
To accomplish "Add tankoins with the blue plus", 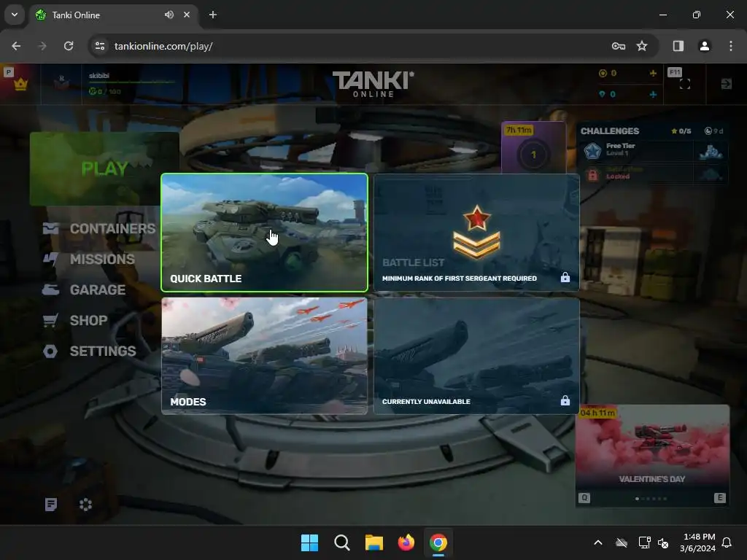I will [653, 94].
